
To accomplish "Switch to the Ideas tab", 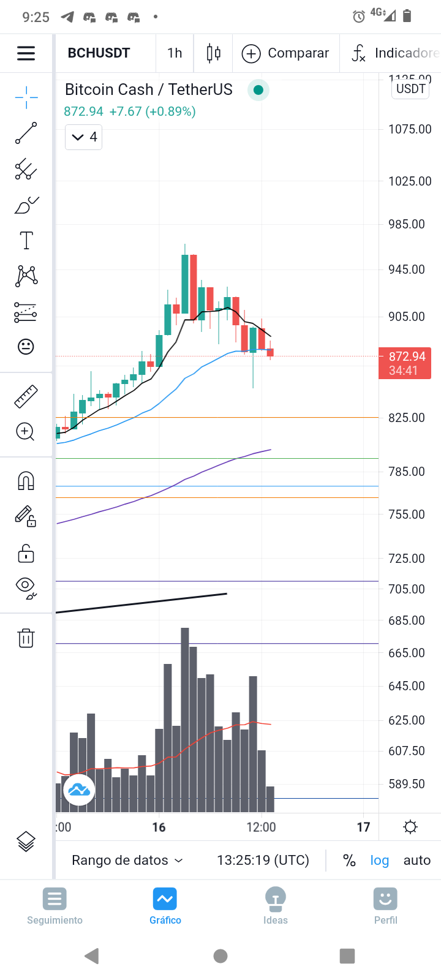I will pyautogui.click(x=276, y=907).
